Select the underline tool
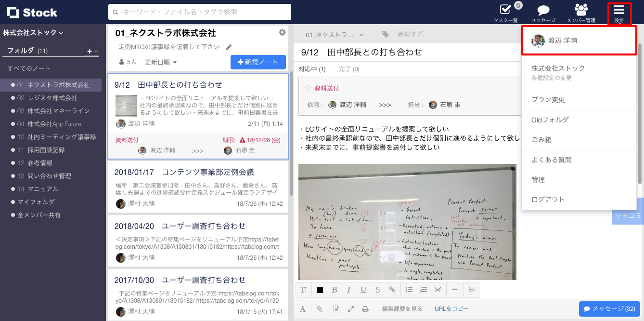 tap(363, 290)
